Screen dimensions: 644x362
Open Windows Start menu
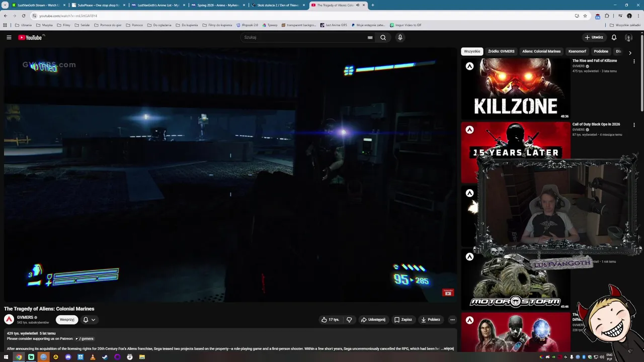(x=7, y=357)
